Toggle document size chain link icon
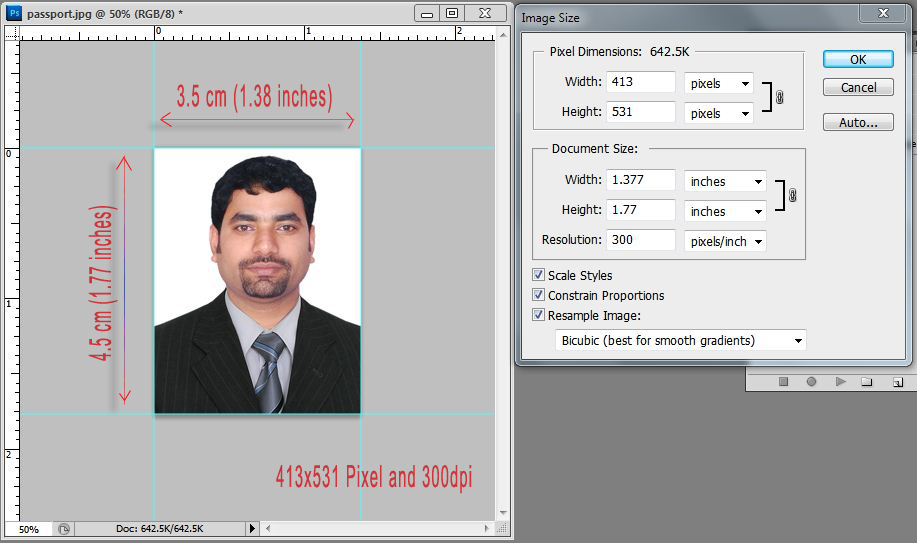The width and height of the screenshot is (917, 543). pyautogui.click(x=792, y=195)
